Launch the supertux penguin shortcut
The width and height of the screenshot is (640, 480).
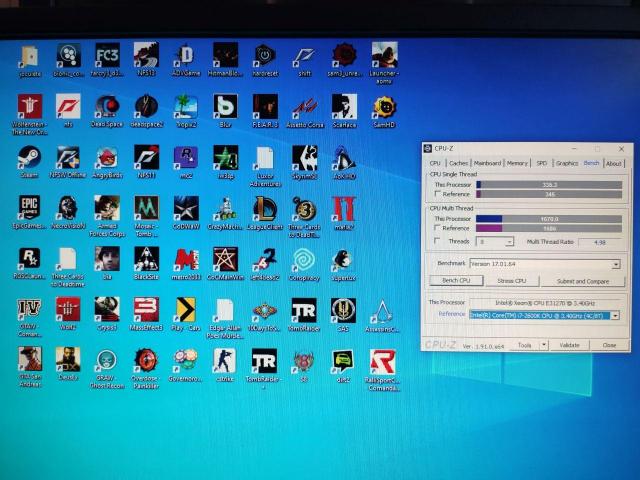(x=344, y=264)
